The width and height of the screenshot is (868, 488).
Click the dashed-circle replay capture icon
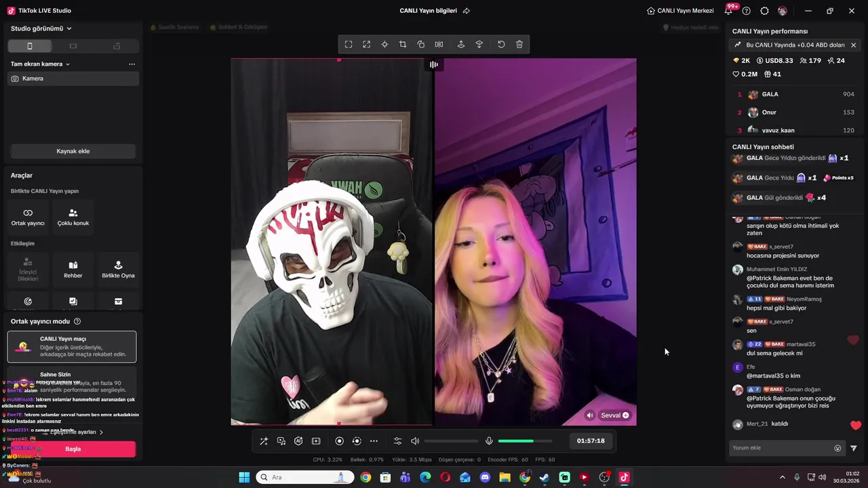tap(357, 441)
